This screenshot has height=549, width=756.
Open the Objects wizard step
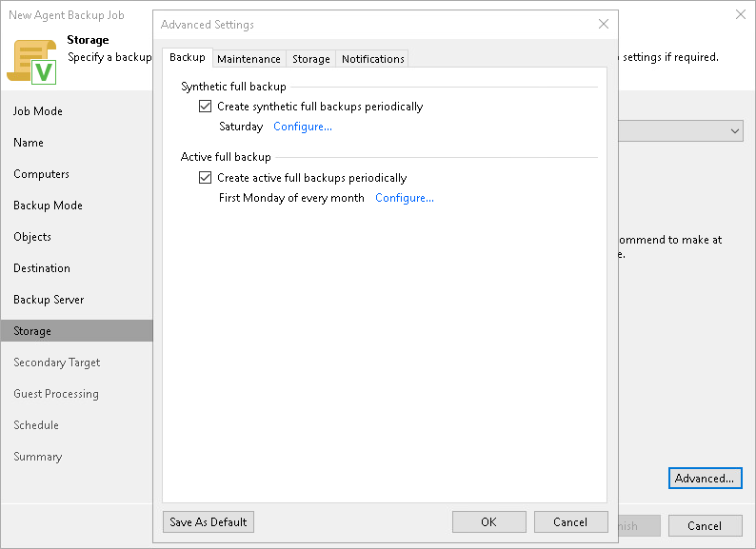[x=32, y=237]
